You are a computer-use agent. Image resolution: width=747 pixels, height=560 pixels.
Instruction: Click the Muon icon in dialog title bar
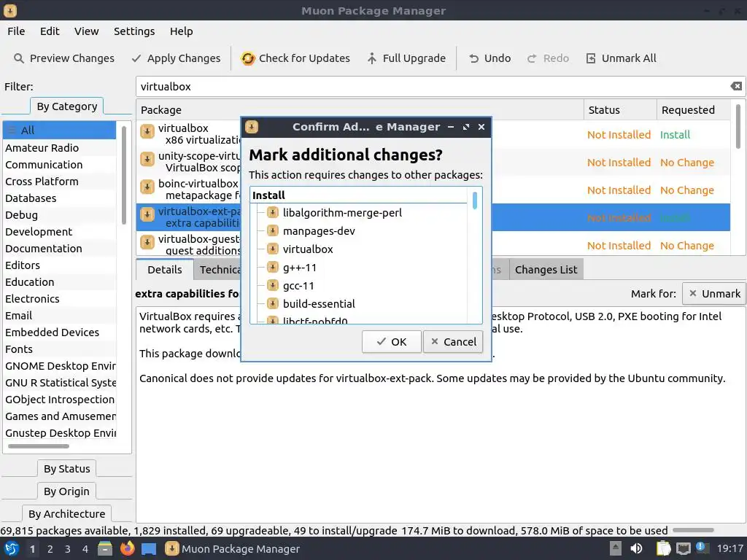tap(252, 127)
